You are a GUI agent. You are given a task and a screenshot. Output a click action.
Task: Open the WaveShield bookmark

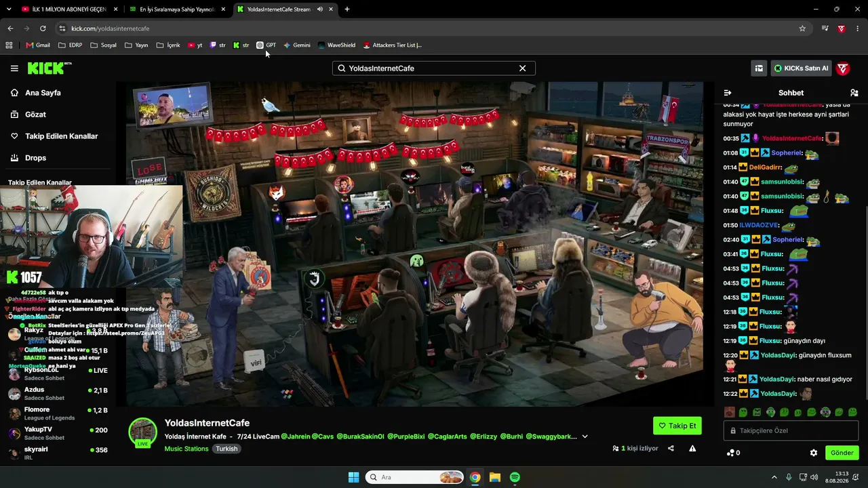[336, 45]
